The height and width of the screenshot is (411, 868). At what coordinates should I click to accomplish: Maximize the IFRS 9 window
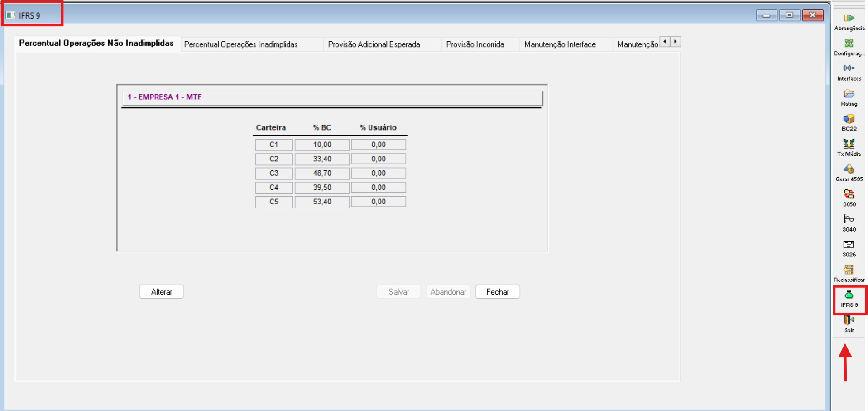(x=789, y=15)
